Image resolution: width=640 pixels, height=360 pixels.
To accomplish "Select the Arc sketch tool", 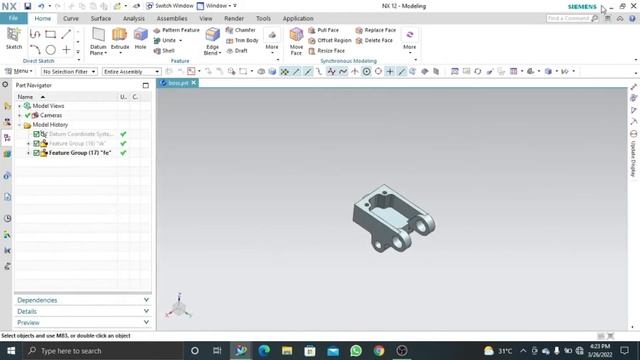I will pos(35,50).
